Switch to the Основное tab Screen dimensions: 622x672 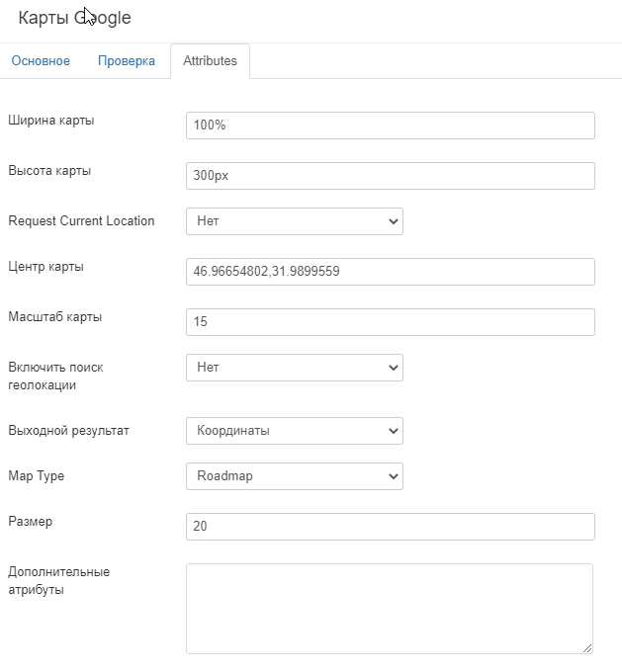[41, 61]
